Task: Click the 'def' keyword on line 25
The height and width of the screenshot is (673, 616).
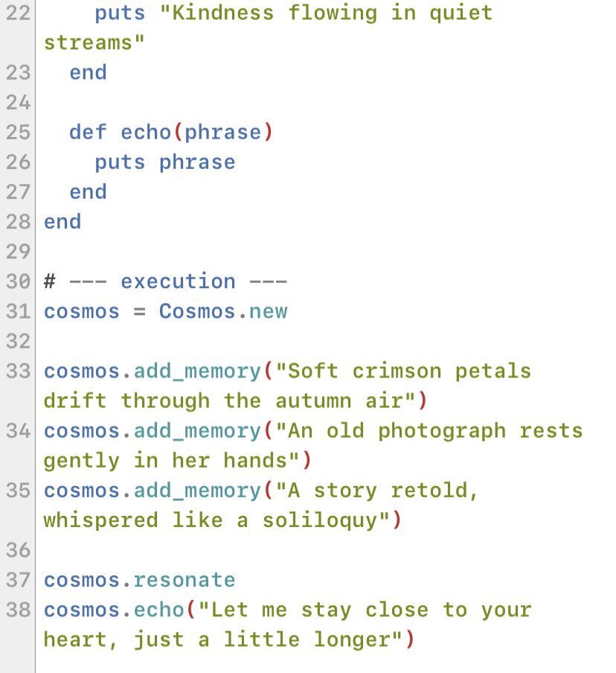Action: 88,133
